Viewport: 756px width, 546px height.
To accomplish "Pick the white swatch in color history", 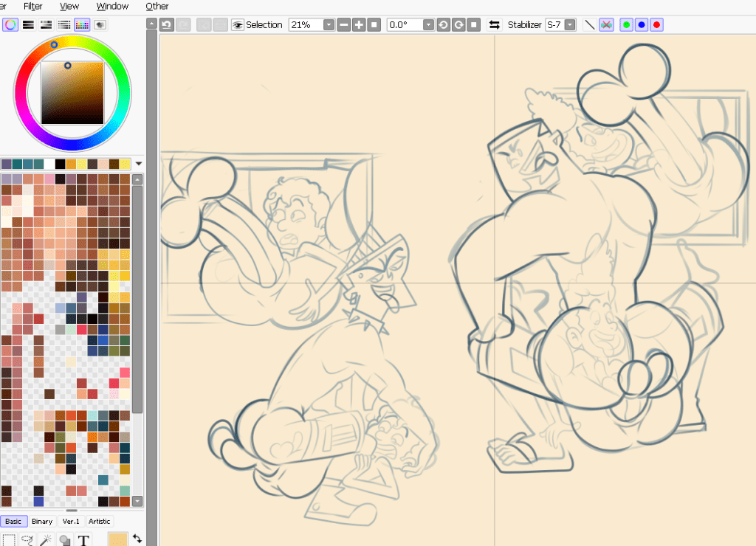I will pos(49,164).
